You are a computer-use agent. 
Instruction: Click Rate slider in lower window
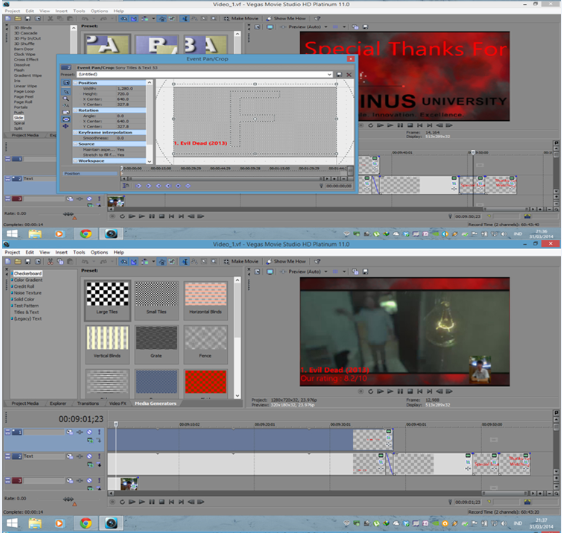(68, 499)
